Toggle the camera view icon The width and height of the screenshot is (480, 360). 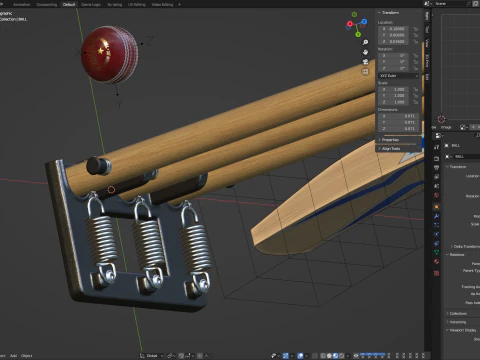365,62
